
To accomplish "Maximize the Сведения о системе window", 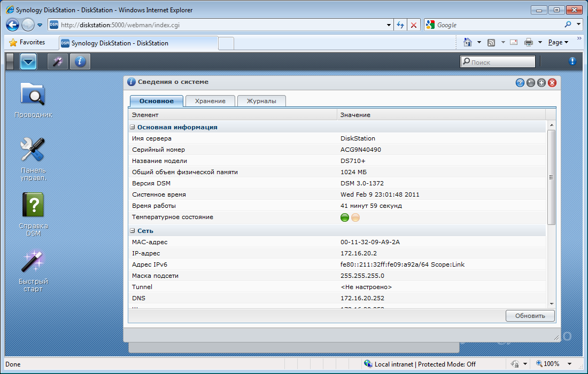I will click(541, 83).
